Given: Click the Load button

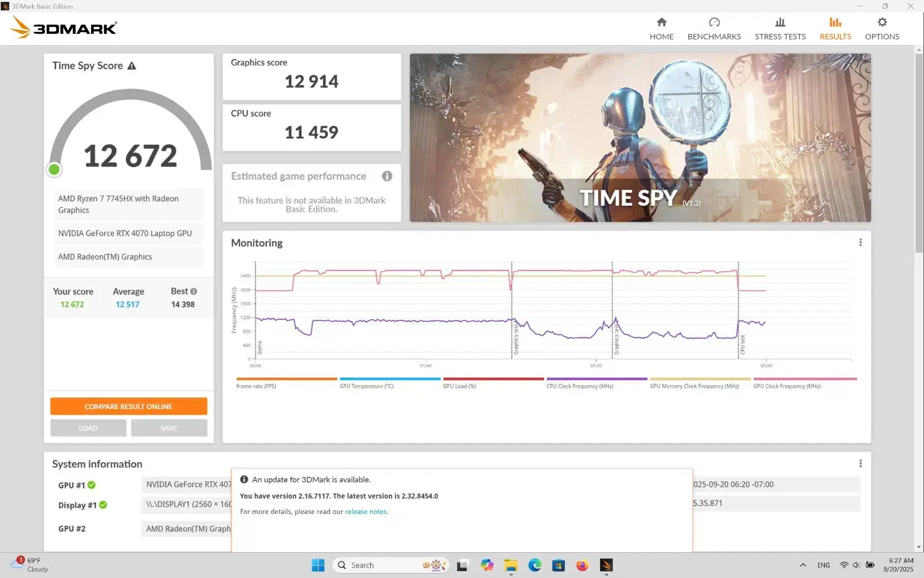Looking at the screenshot, I should tap(88, 428).
